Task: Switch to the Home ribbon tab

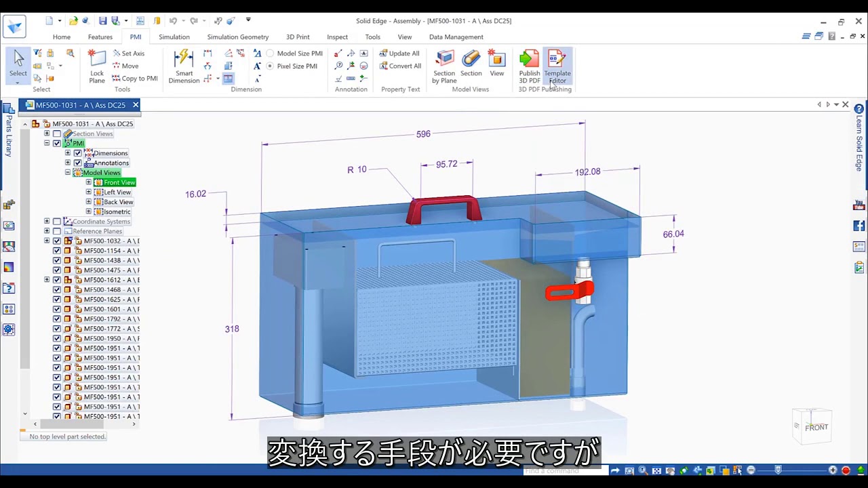Action: tap(62, 37)
